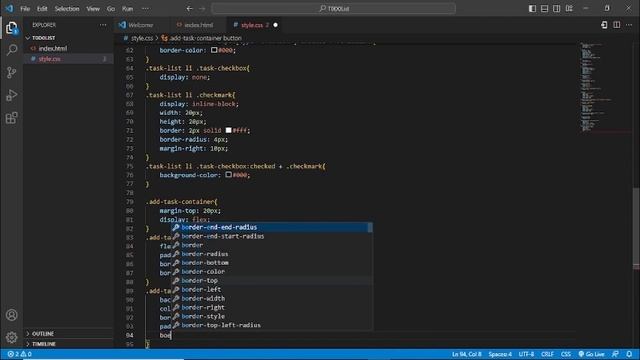Click .add-task-container button breadcrumb
The height and width of the screenshot is (360, 640).
click(x=205, y=38)
